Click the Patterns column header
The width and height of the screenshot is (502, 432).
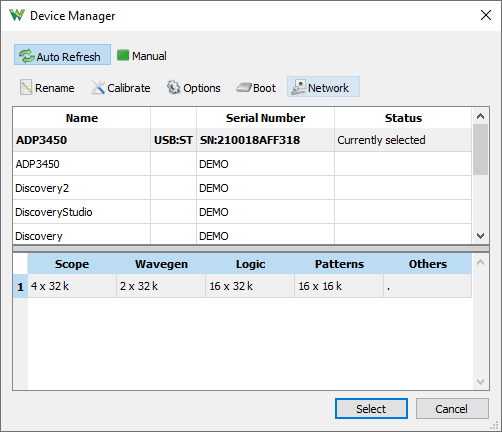coord(339,264)
